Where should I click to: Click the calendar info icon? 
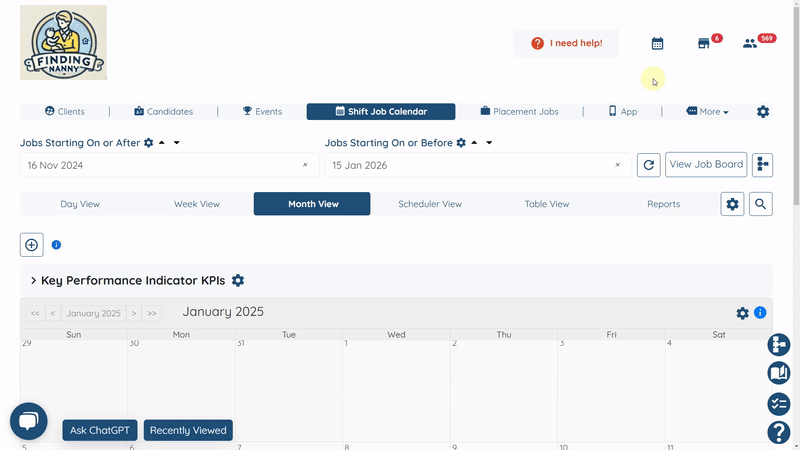760,312
